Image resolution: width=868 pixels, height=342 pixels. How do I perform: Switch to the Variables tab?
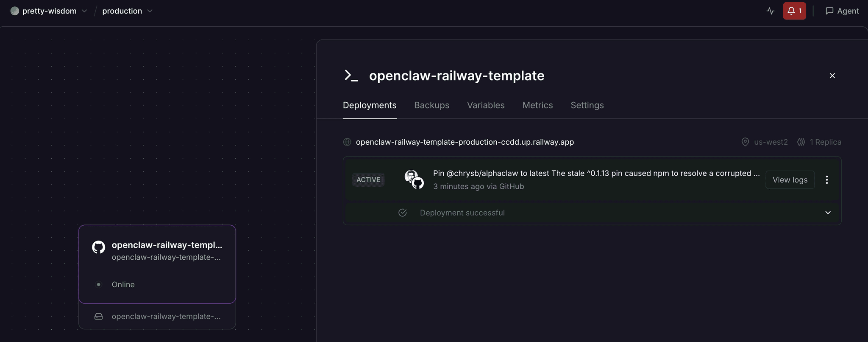pyautogui.click(x=486, y=105)
